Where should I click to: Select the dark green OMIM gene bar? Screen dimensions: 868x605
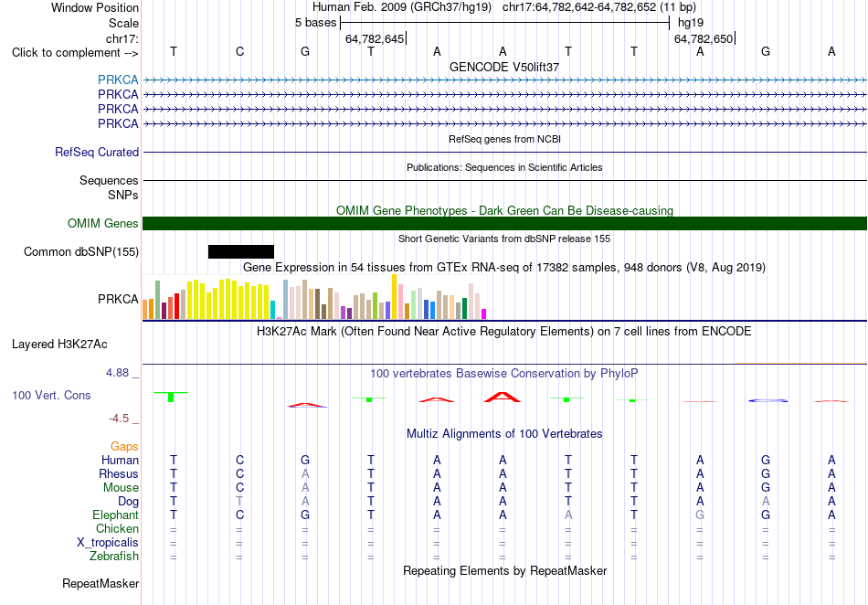(x=504, y=223)
